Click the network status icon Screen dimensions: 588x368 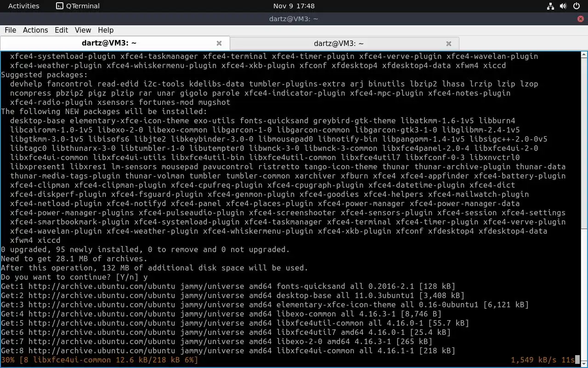pos(550,6)
